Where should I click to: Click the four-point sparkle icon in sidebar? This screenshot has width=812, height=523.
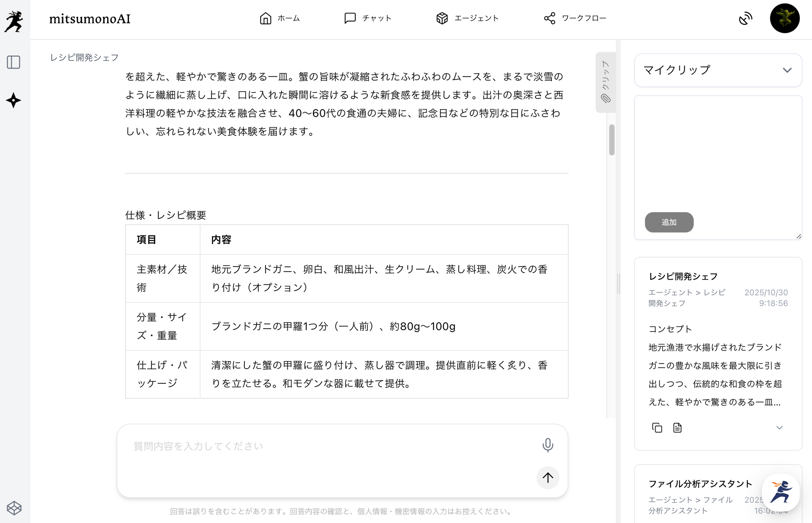click(14, 100)
